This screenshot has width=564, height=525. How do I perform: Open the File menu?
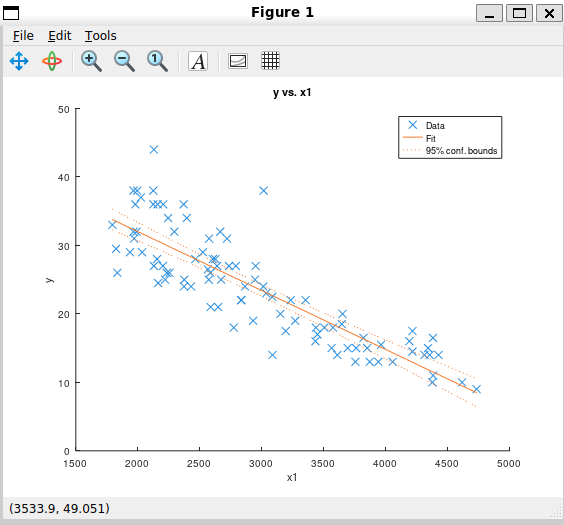tap(23, 36)
